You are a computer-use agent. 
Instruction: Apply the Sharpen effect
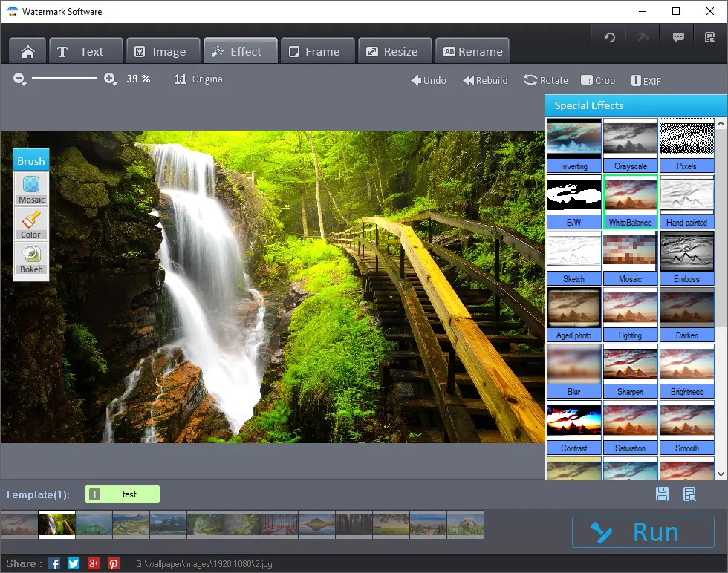click(x=630, y=371)
